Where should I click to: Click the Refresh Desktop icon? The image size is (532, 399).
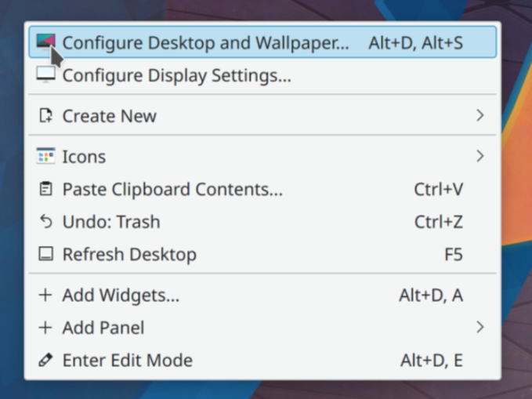click(46, 254)
